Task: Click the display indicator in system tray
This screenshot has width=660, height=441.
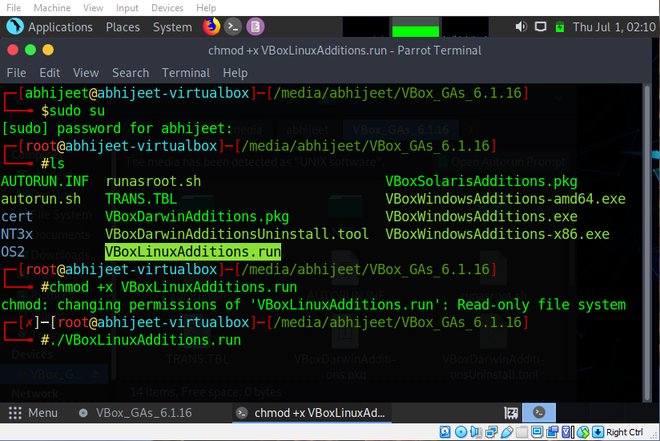Action: pos(540,27)
